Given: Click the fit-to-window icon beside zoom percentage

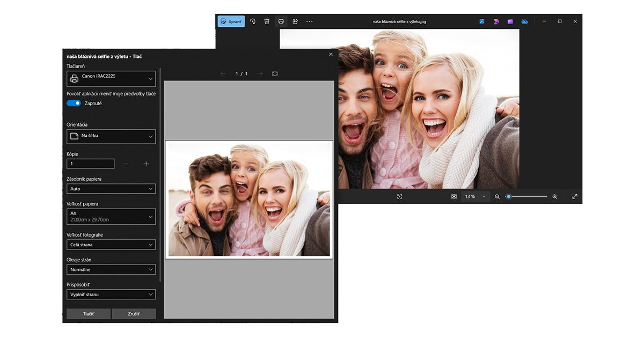Looking at the screenshot, I should coord(454,196).
